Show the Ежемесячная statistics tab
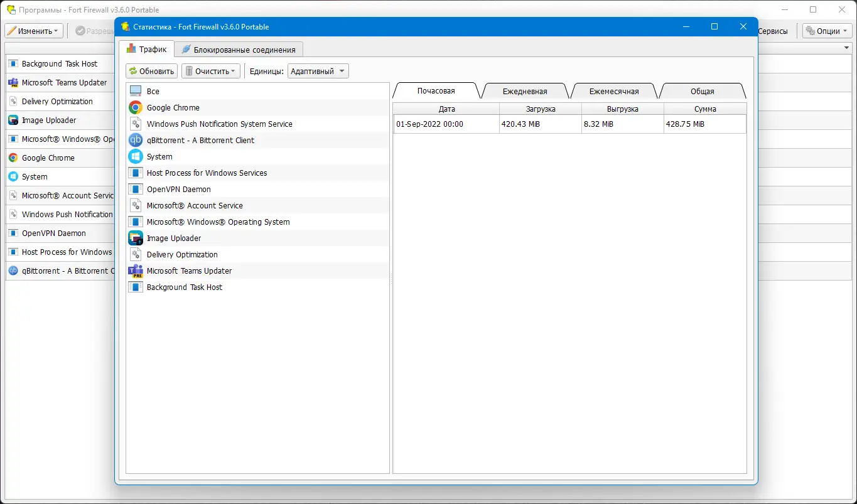 (x=614, y=91)
